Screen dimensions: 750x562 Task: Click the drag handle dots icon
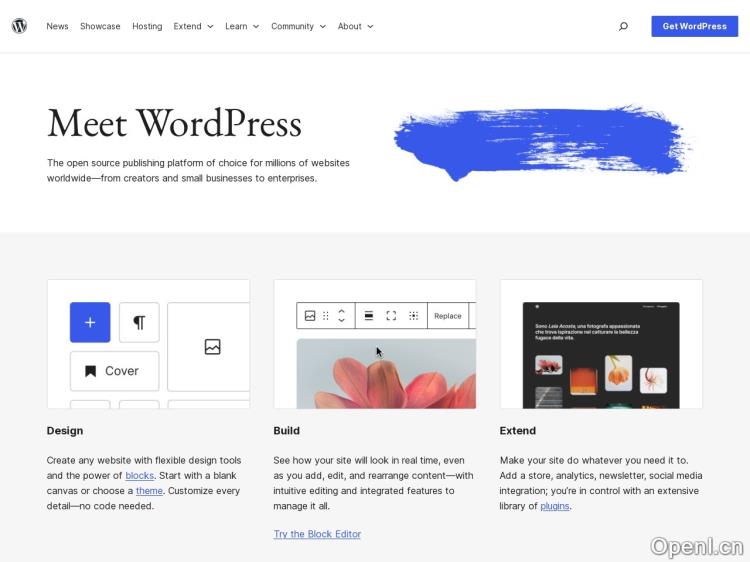pyautogui.click(x=326, y=316)
